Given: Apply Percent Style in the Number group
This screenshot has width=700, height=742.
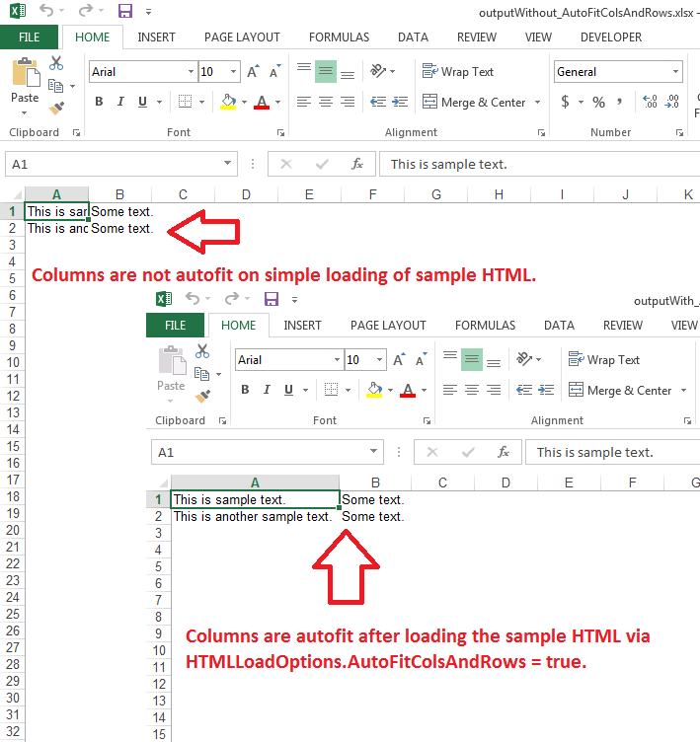Looking at the screenshot, I should [598, 102].
